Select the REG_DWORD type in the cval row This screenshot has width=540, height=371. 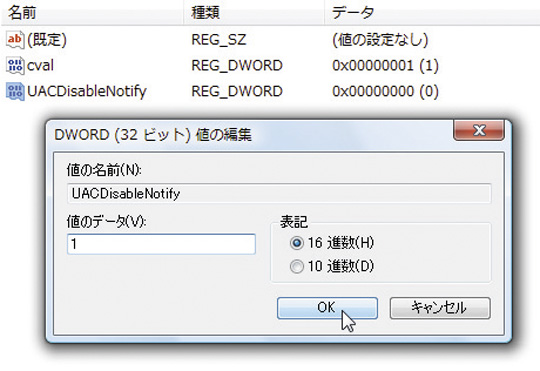pyautogui.click(x=237, y=65)
